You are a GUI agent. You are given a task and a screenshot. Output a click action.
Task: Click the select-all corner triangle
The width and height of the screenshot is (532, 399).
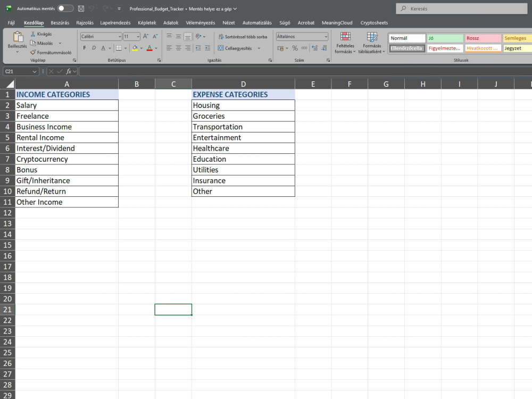10,84
